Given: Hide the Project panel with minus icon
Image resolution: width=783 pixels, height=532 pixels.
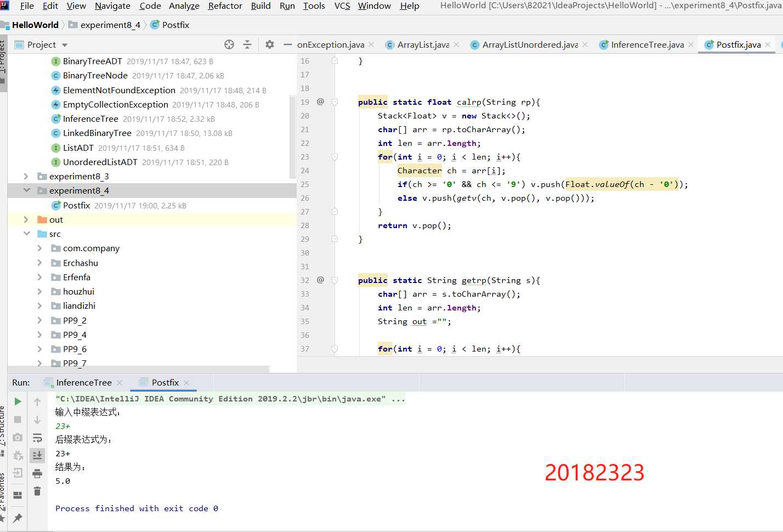Looking at the screenshot, I should pyautogui.click(x=287, y=44).
